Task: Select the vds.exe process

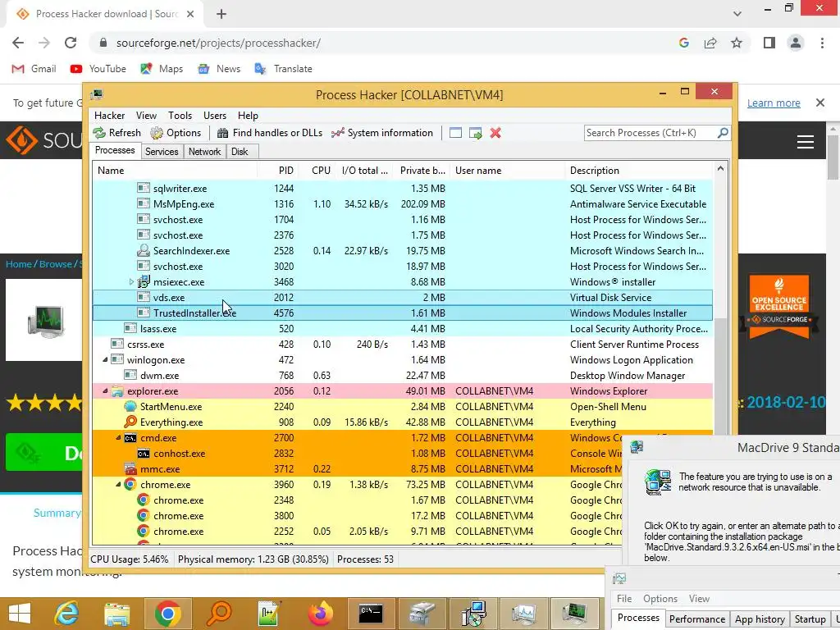Action: (x=402, y=297)
